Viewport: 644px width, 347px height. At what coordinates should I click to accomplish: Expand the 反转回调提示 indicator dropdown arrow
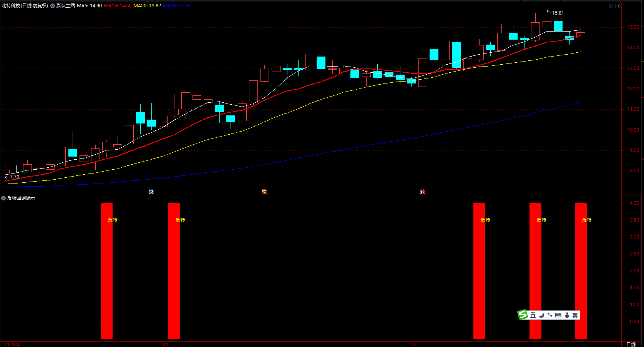coord(3,198)
